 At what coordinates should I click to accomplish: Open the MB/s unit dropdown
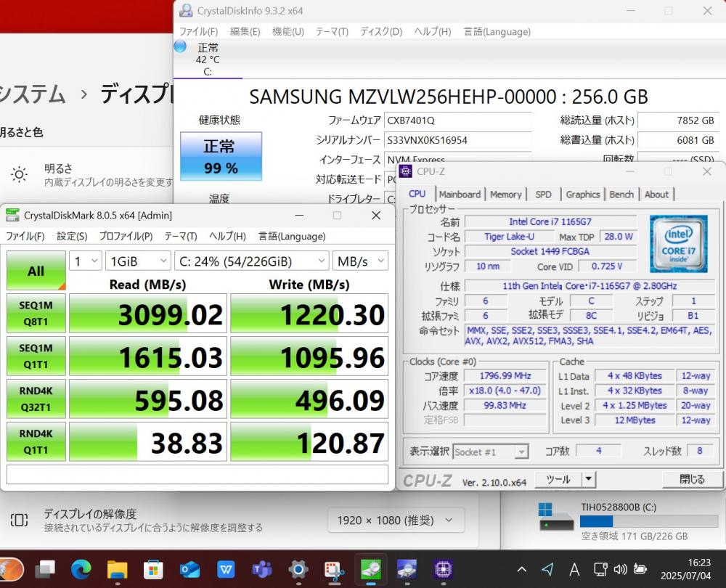360,261
